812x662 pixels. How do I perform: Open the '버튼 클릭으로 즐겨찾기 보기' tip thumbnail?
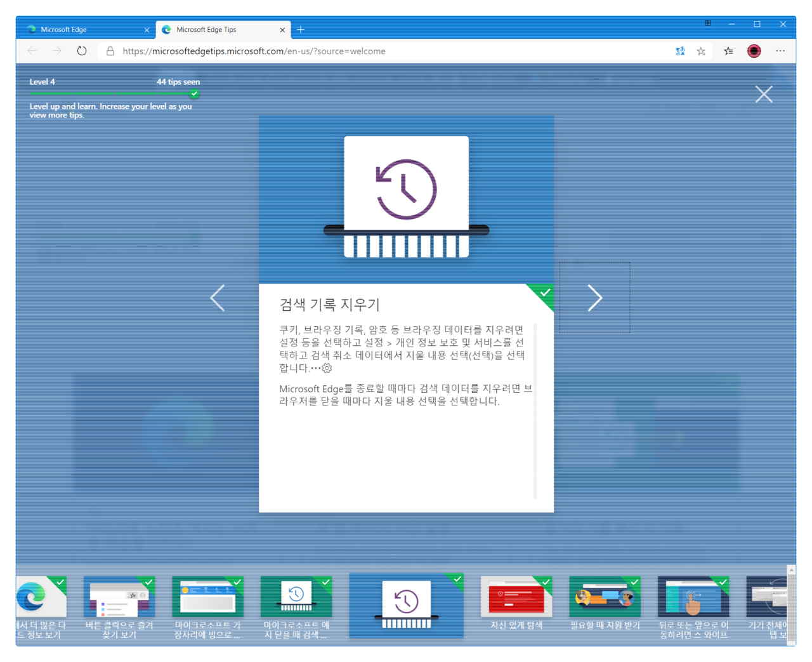(x=119, y=597)
